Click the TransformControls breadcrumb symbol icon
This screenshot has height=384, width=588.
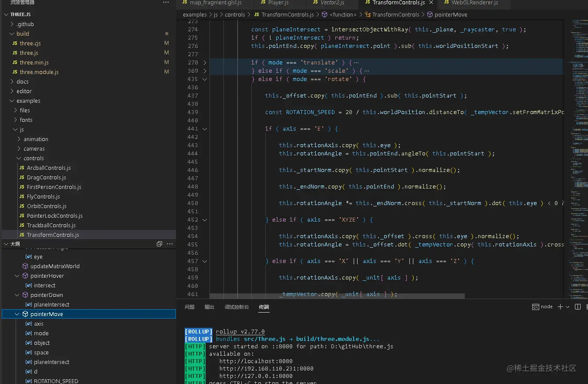pos(367,14)
